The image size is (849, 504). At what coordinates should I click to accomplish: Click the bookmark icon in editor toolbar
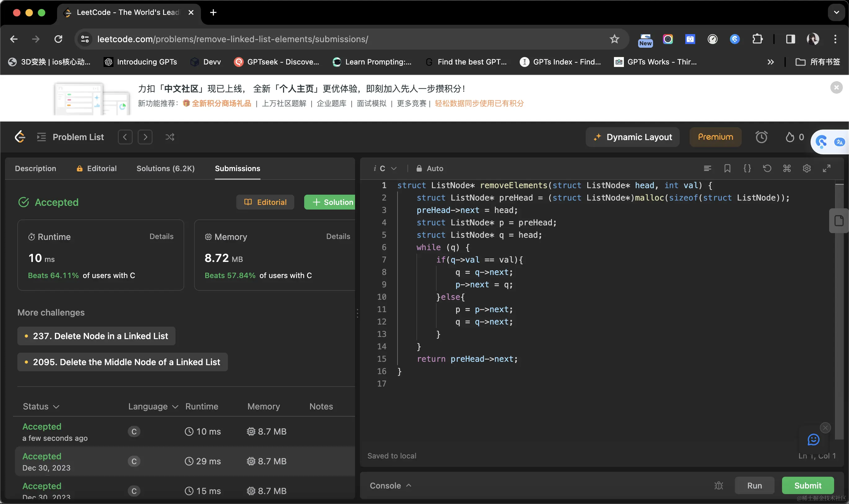pyautogui.click(x=727, y=168)
